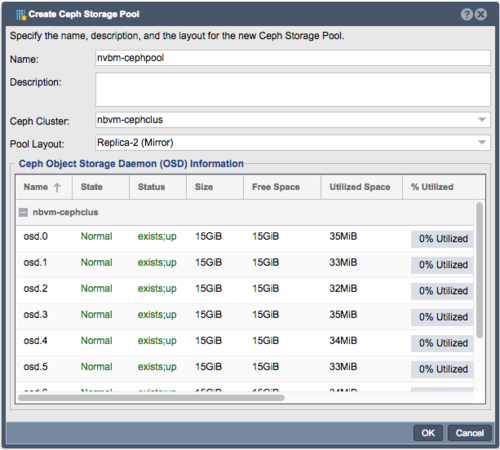Click the horizontal scrollbar of OSD list

[151, 398]
